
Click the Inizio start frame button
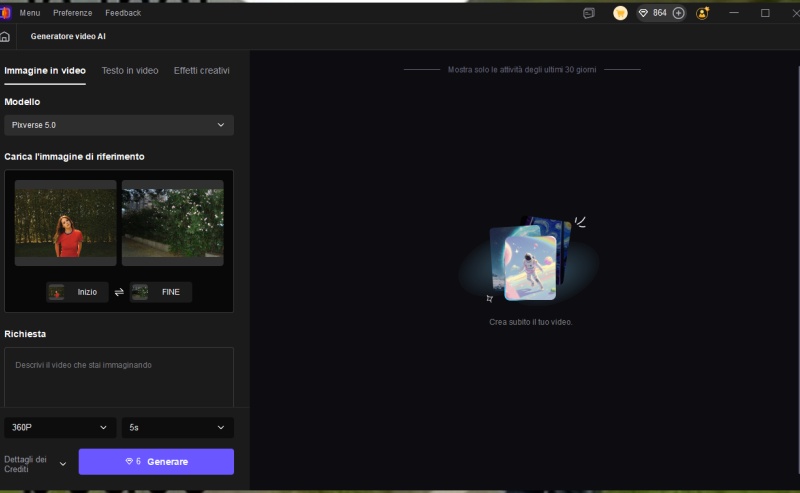pos(77,292)
